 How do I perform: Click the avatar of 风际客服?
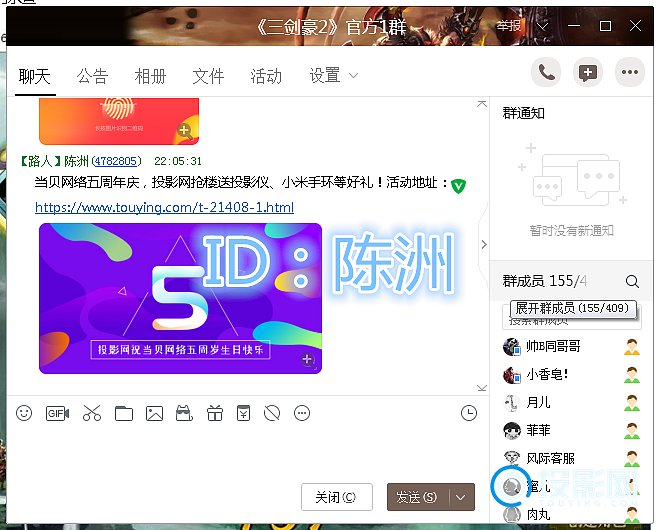tap(512, 458)
